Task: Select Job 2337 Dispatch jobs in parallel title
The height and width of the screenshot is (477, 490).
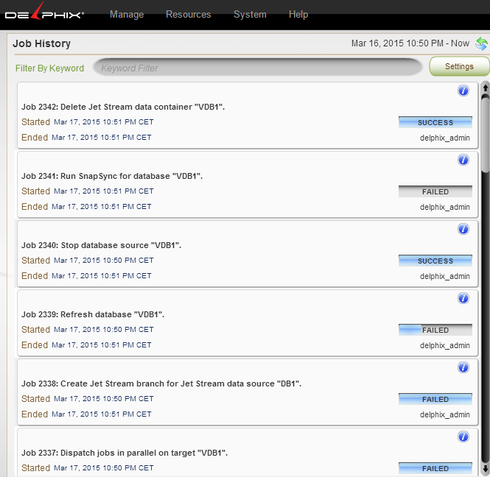Action: pyautogui.click(x=124, y=453)
